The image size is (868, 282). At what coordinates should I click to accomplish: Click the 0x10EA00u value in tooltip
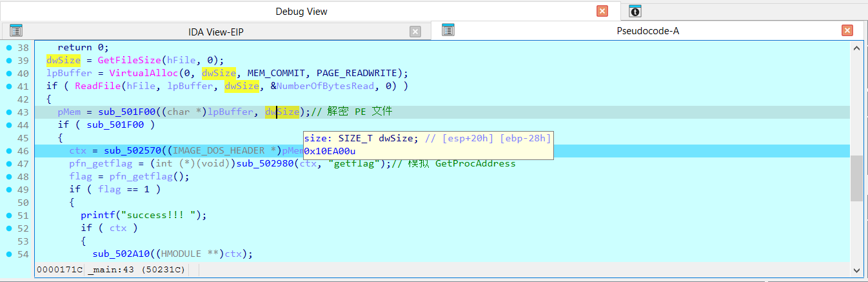coord(330,150)
